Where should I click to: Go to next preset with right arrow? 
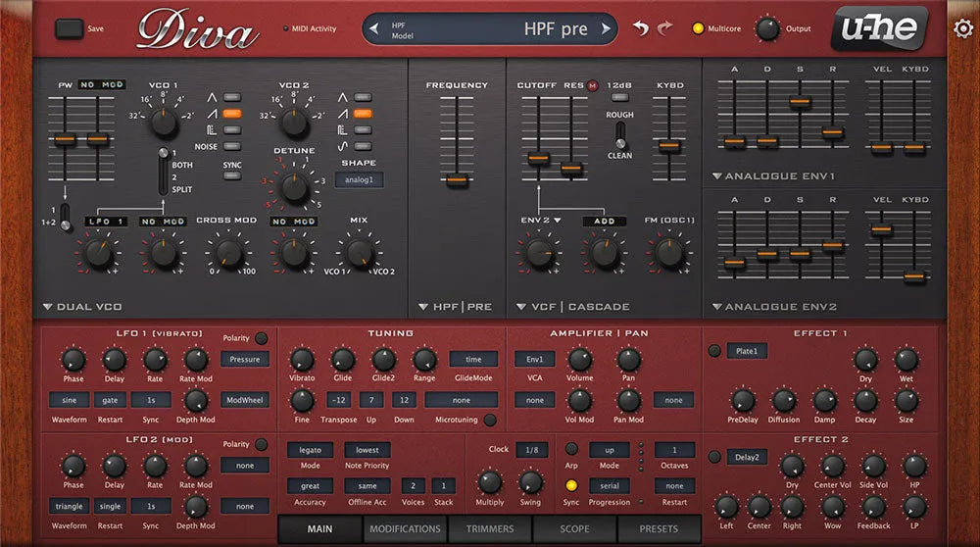pos(607,28)
